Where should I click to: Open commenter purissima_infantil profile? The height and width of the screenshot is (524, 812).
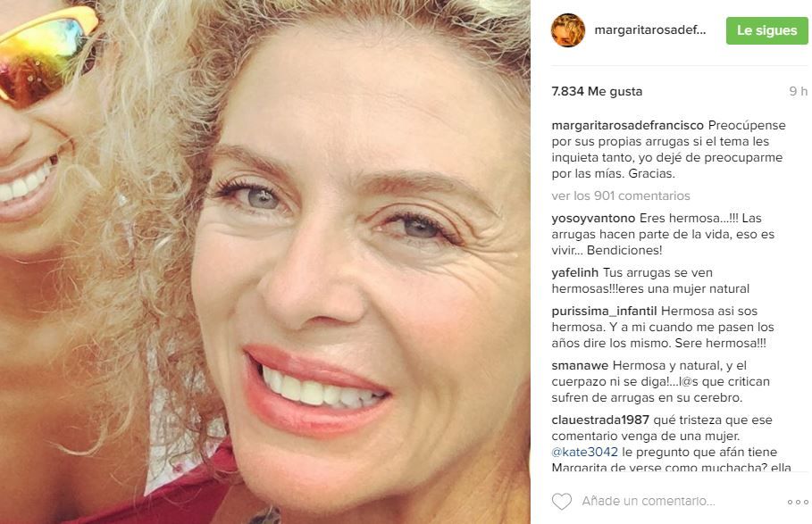(x=604, y=311)
